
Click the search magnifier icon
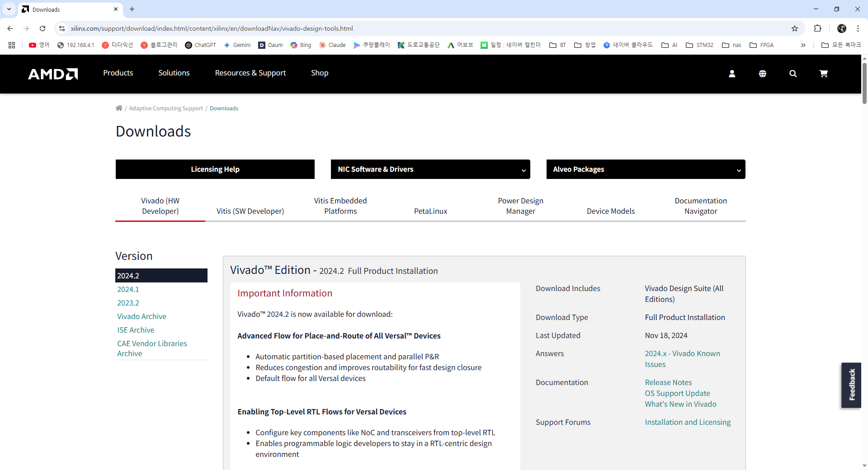click(x=793, y=74)
